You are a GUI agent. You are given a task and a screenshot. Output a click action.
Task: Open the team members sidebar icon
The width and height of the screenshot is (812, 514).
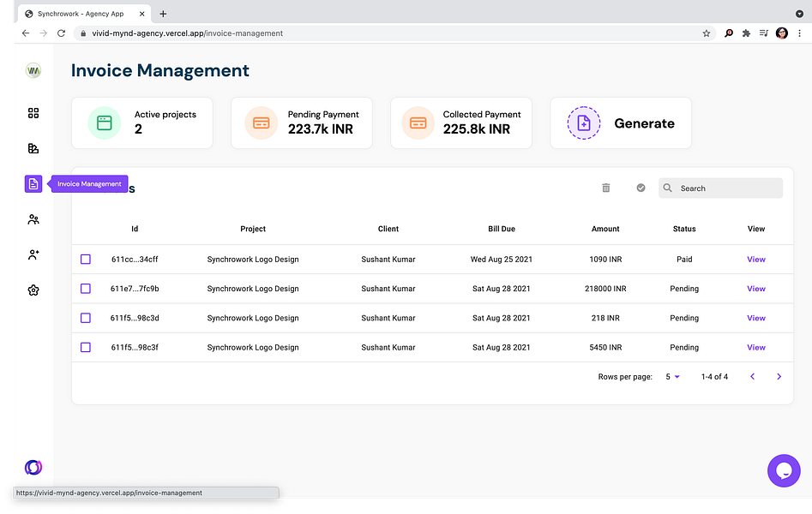point(33,219)
